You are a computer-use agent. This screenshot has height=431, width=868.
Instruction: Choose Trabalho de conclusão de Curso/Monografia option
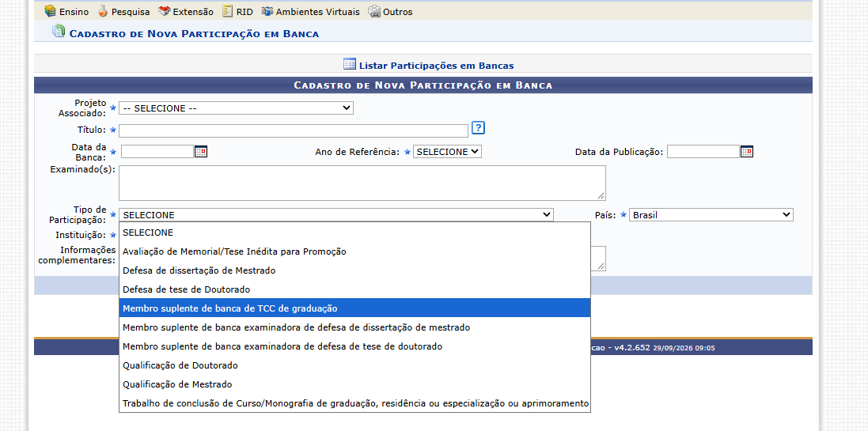354,403
